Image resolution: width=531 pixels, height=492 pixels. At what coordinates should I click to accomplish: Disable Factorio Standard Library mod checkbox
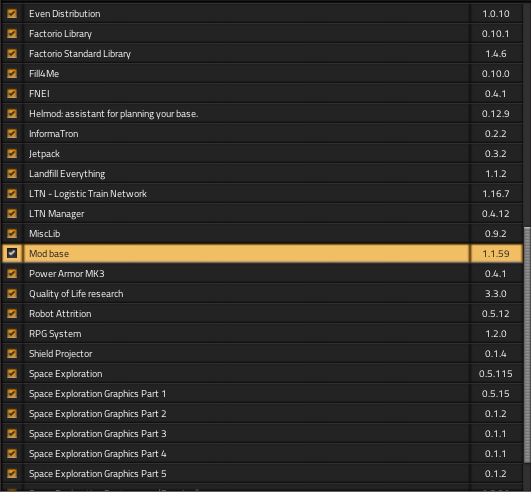coord(12,54)
